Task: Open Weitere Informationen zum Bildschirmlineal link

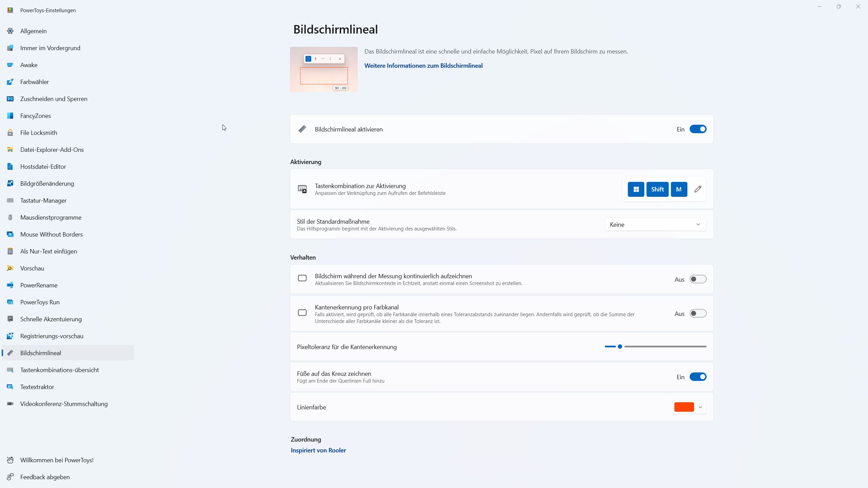Action: click(423, 66)
